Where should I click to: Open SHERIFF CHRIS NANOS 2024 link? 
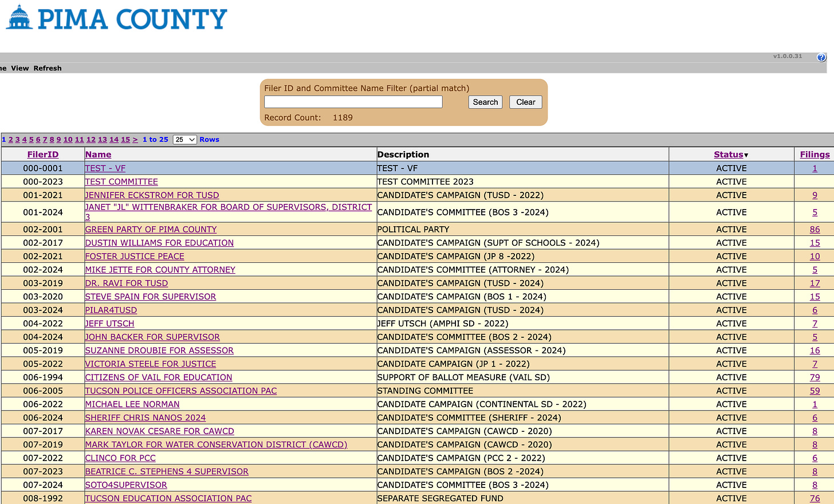[x=145, y=418]
